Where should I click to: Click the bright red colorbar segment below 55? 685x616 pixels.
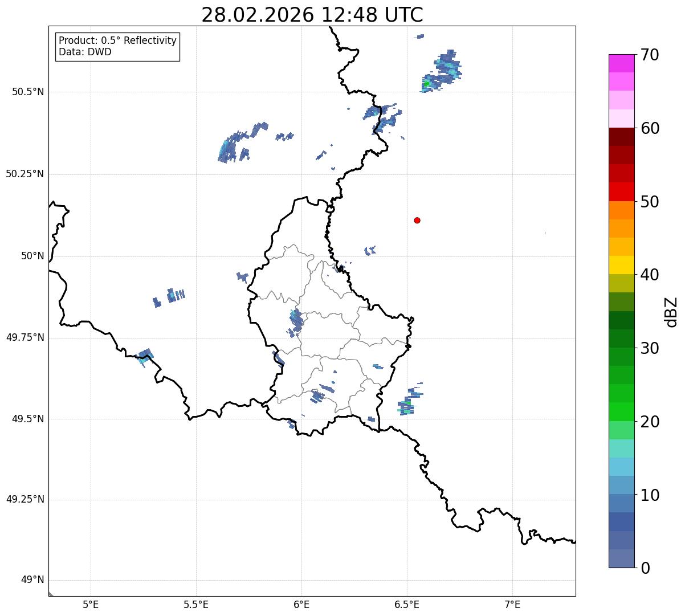point(622,191)
